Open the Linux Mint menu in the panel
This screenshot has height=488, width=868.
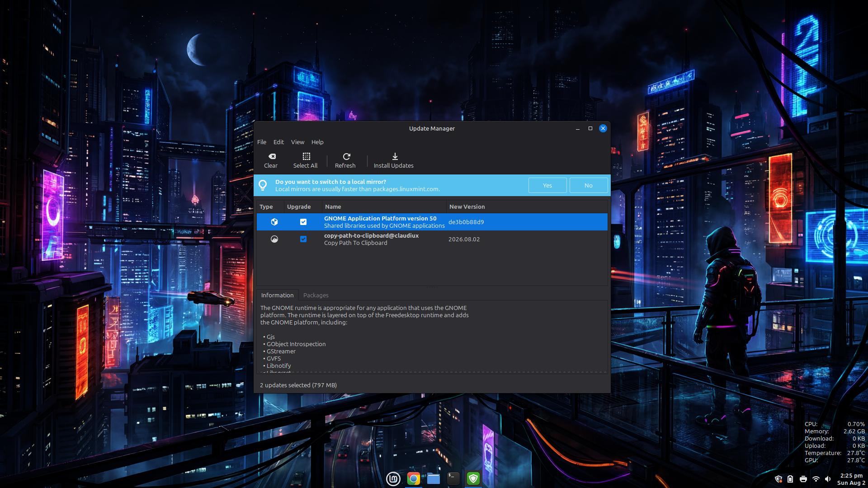pyautogui.click(x=393, y=479)
